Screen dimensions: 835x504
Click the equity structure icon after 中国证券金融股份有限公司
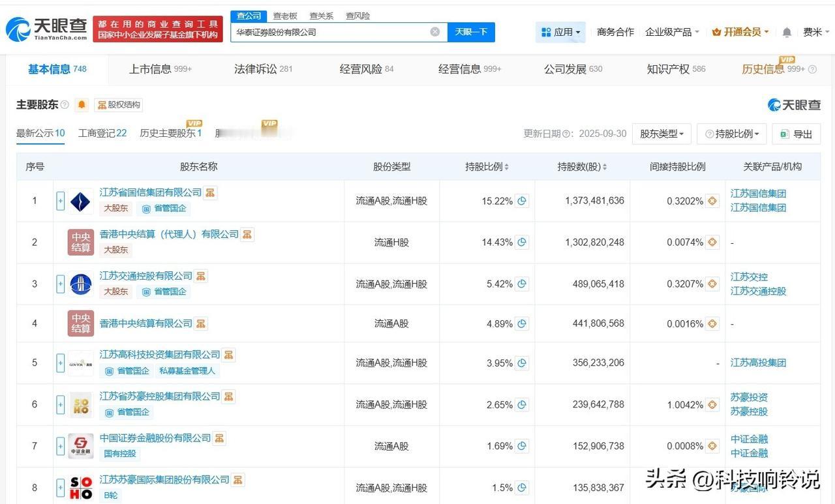(219, 438)
